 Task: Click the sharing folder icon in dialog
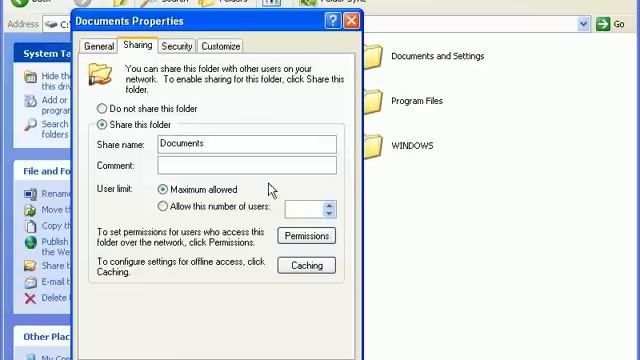coord(100,74)
